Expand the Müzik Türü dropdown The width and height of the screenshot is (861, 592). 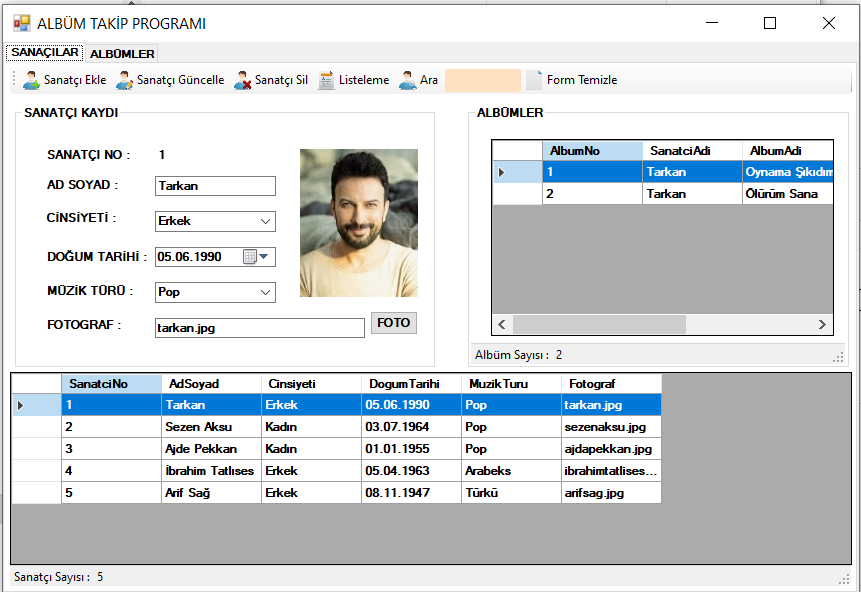266,293
